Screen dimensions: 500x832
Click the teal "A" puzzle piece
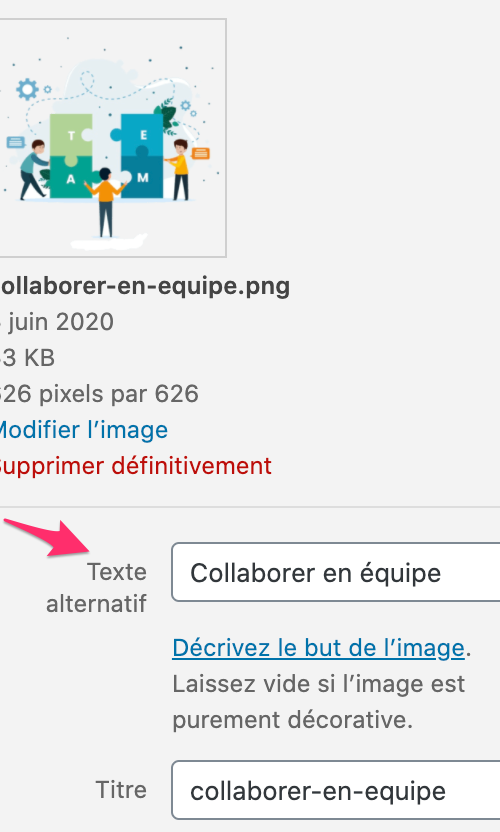pyautogui.click(x=72, y=178)
